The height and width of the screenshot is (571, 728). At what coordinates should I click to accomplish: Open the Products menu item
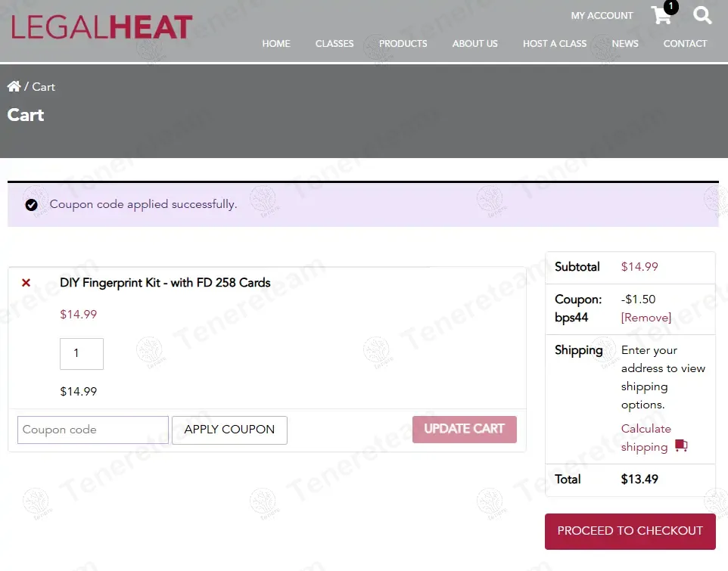[x=403, y=44]
